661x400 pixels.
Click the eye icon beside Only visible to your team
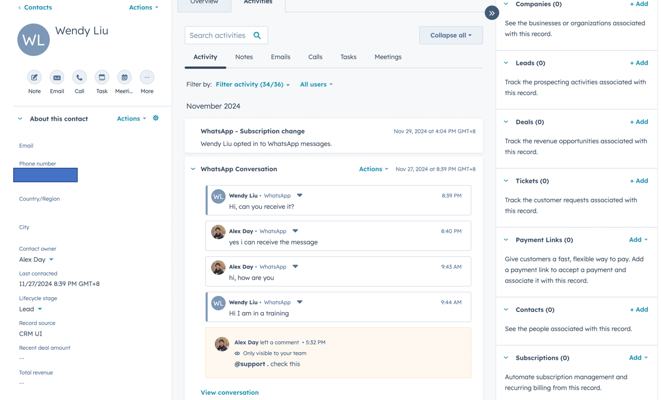tap(237, 353)
